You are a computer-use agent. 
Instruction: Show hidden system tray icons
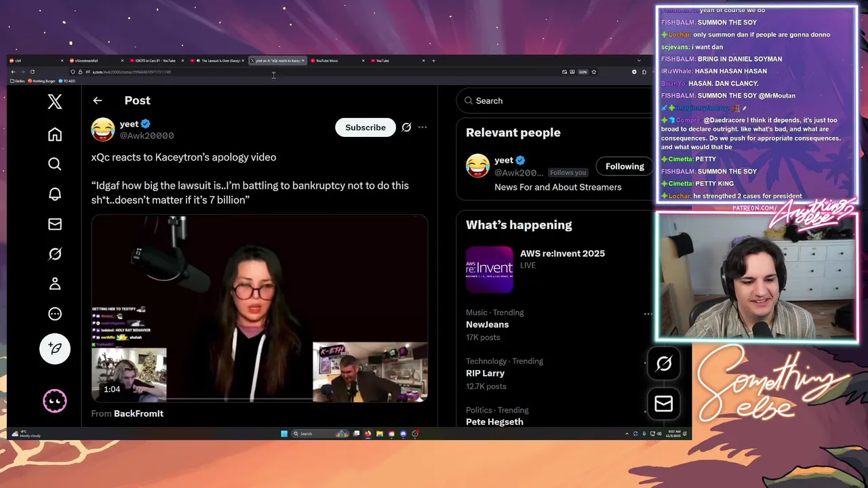point(627,434)
